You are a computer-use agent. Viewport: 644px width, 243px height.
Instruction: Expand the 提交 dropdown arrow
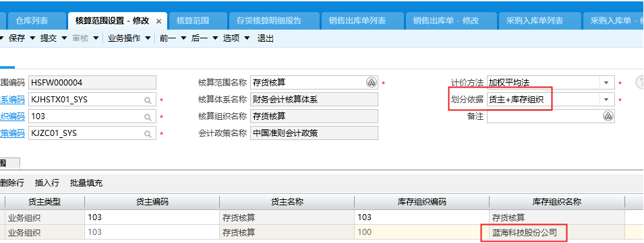tap(63, 38)
